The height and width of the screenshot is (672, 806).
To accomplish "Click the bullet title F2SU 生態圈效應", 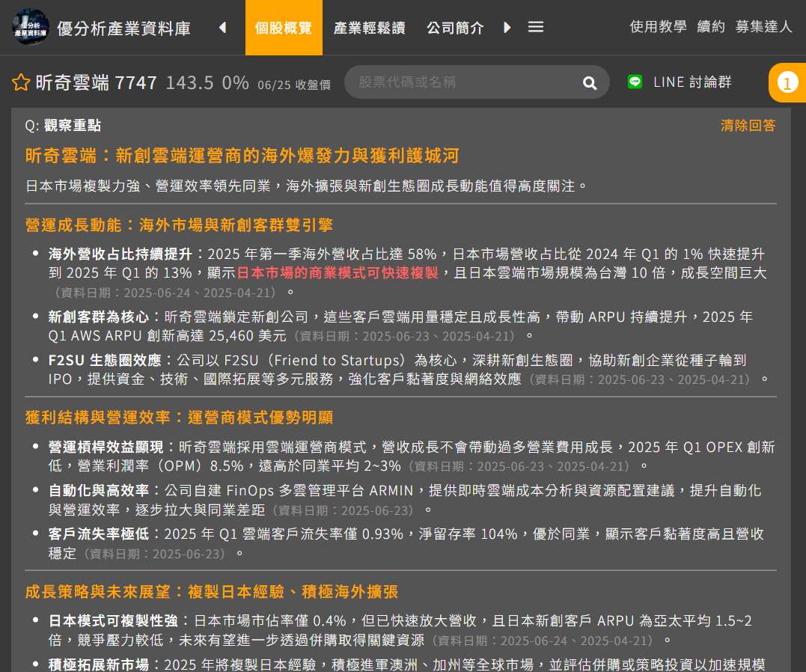I will (105, 360).
